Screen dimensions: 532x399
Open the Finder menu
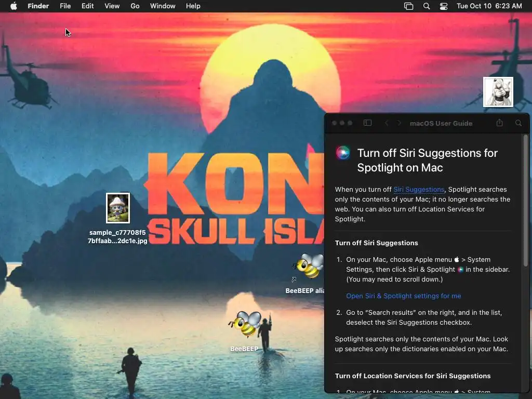click(x=38, y=6)
